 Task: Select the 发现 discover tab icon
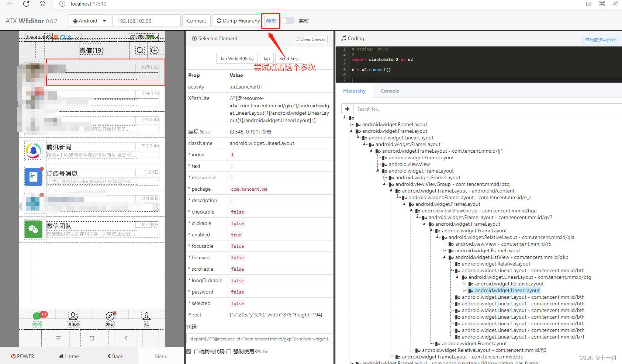(110, 316)
